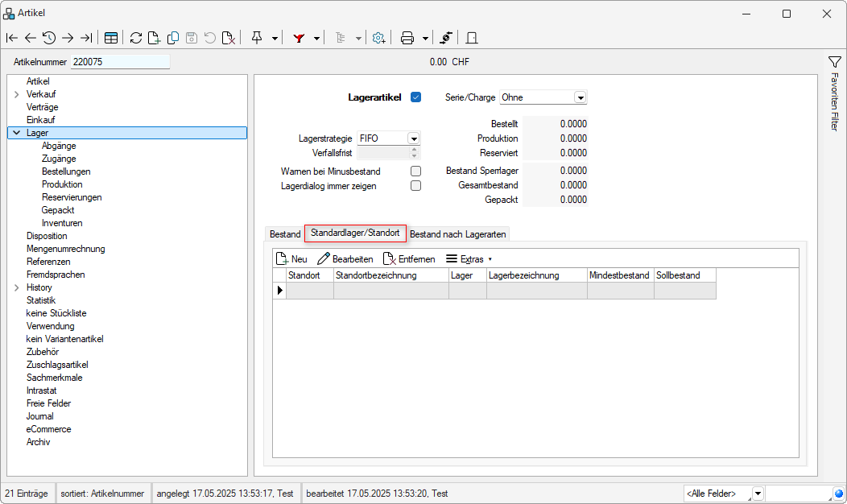847x504 pixels.
Task: Open the Lagerstrategie FIFO dropdown
Action: tap(413, 138)
